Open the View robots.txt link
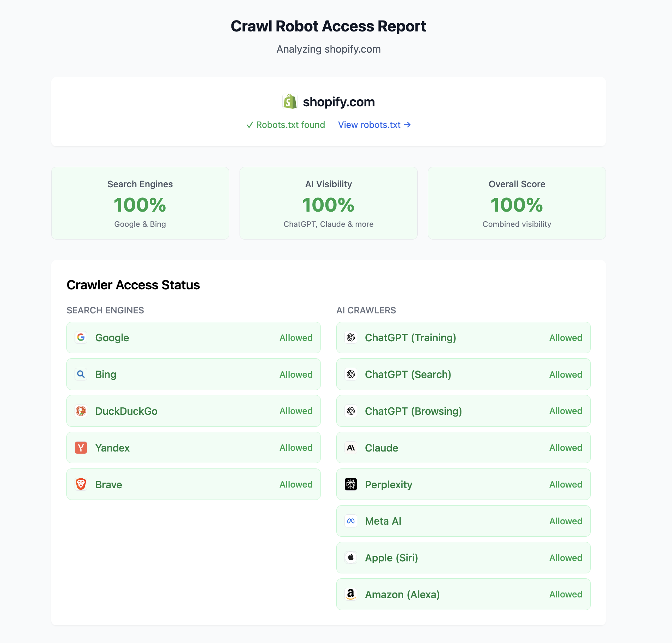This screenshot has height=643, width=672. (x=375, y=125)
